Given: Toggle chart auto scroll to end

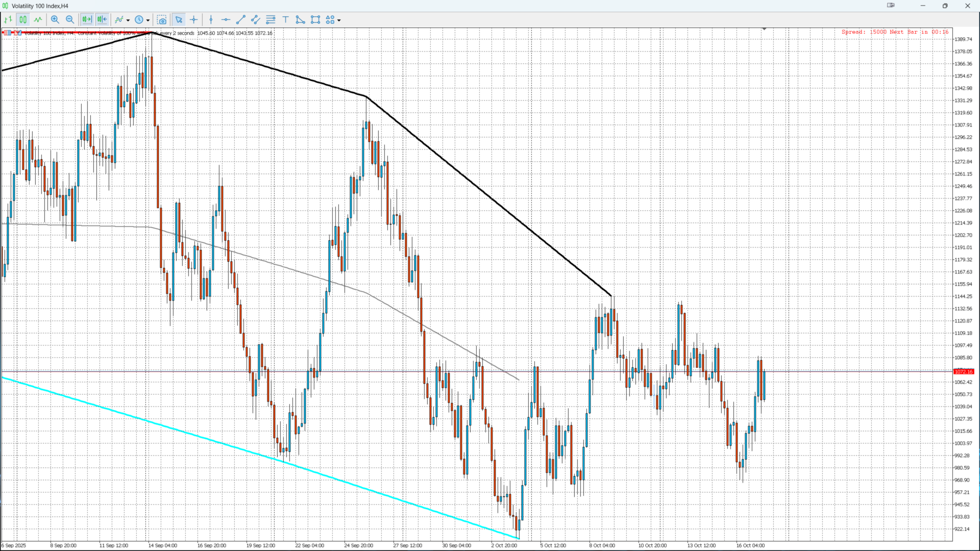Looking at the screenshot, I should click(x=87, y=20).
